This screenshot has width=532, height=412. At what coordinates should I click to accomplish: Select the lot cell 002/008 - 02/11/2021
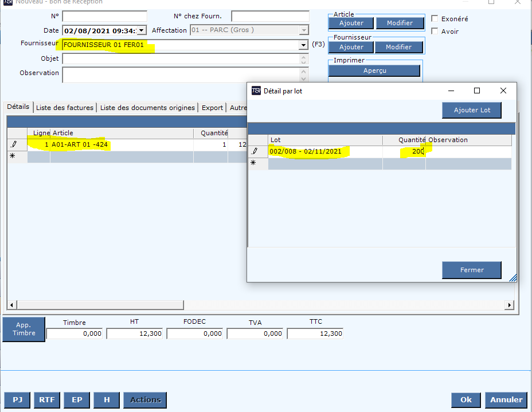point(326,151)
